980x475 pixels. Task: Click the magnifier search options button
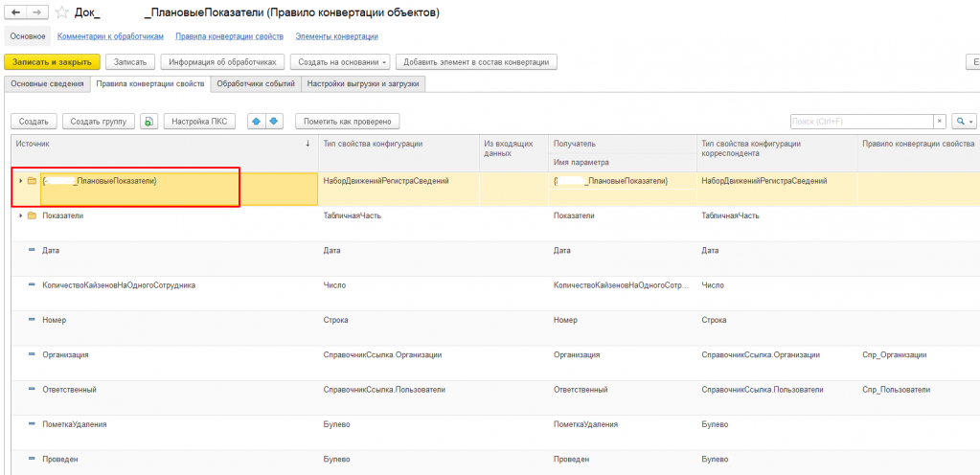click(x=963, y=122)
